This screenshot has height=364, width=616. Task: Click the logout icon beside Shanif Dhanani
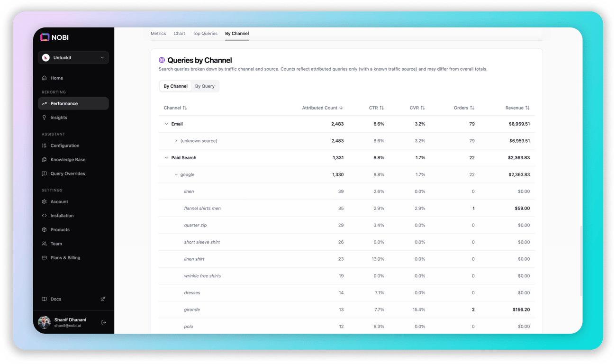103,322
